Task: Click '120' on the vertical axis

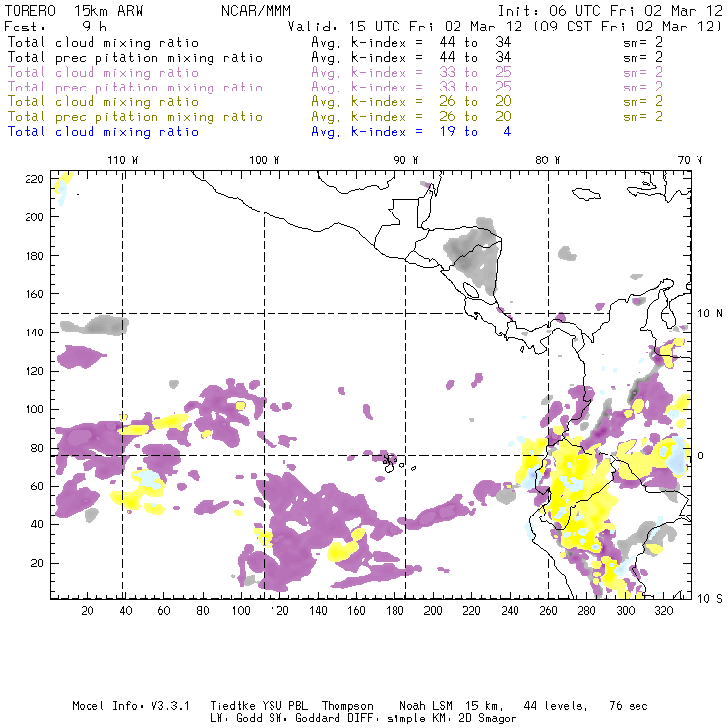Action: pyautogui.click(x=34, y=371)
